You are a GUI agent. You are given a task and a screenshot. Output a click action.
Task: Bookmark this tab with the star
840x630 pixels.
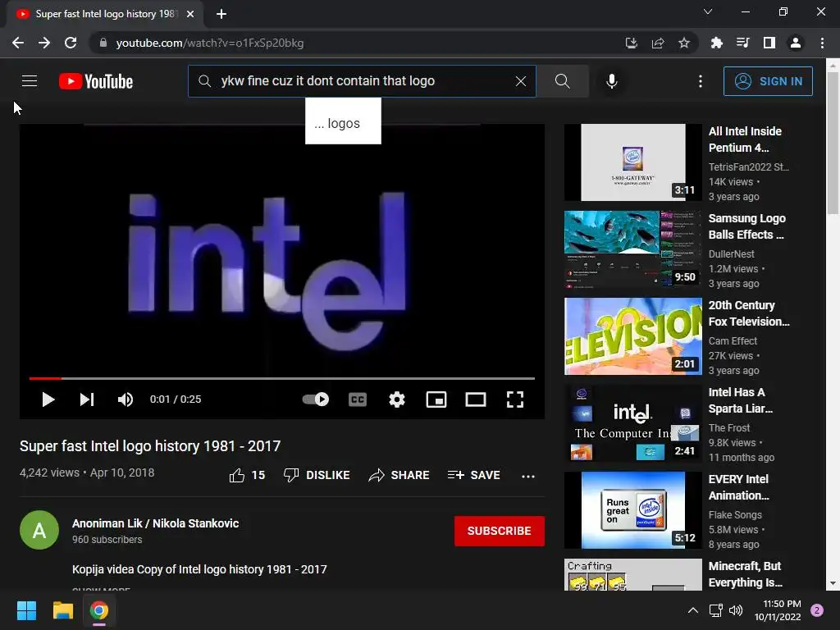(684, 43)
